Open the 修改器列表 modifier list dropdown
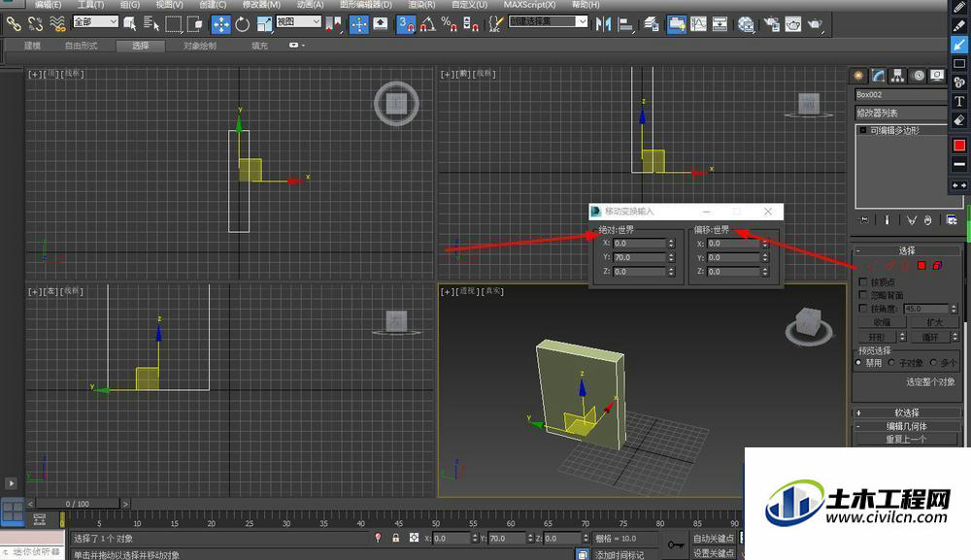Image resolution: width=971 pixels, height=560 pixels. pyautogui.click(x=901, y=114)
